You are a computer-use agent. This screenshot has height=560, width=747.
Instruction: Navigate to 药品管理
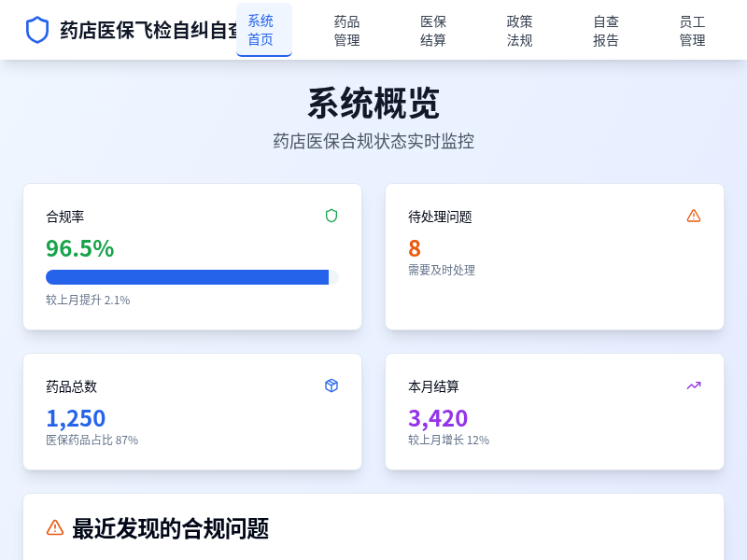tap(346, 29)
